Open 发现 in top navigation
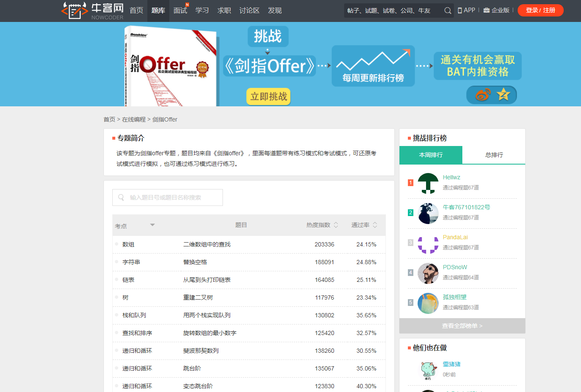 [x=275, y=11]
